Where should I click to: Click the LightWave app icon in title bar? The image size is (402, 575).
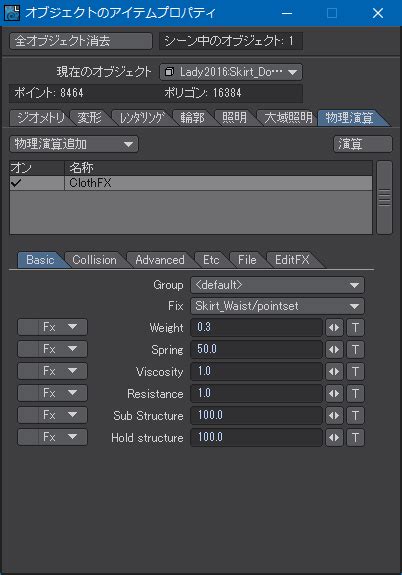coord(12,13)
